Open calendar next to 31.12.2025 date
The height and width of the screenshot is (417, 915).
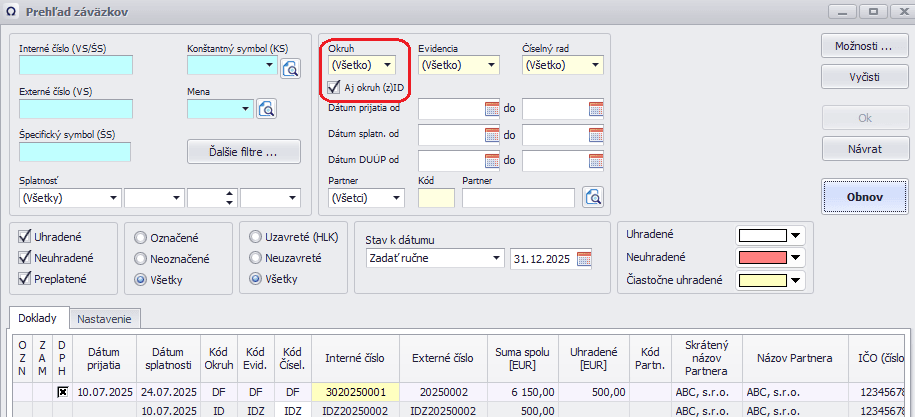tap(584, 259)
